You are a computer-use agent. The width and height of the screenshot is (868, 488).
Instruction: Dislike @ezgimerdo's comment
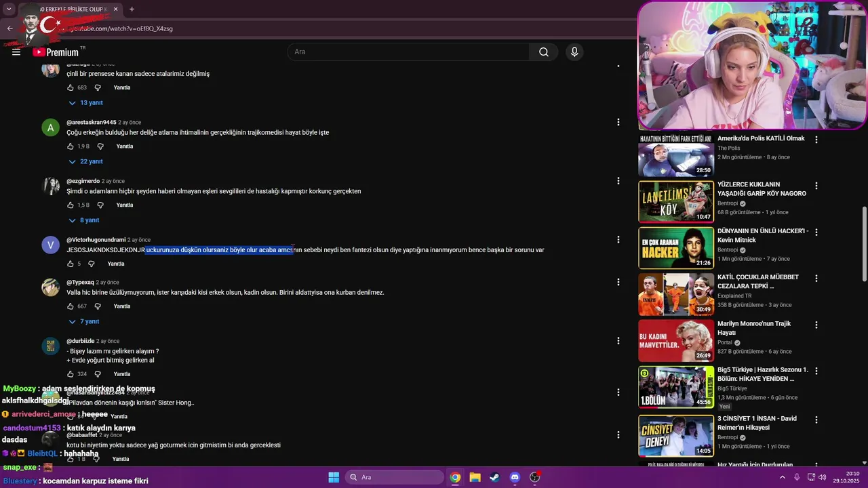(x=100, y=205)
